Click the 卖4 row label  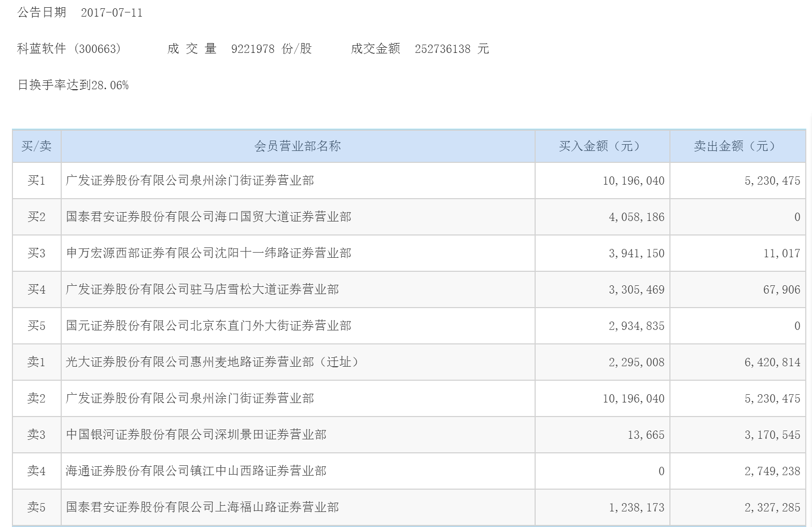(36, 471)
